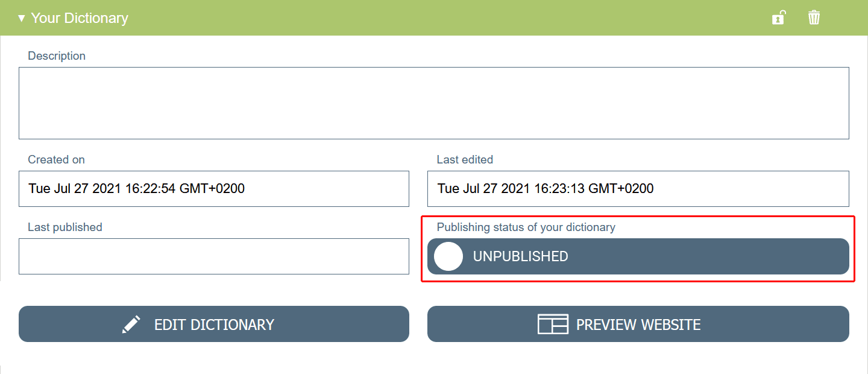Click the Created on label

pos(56,160)
